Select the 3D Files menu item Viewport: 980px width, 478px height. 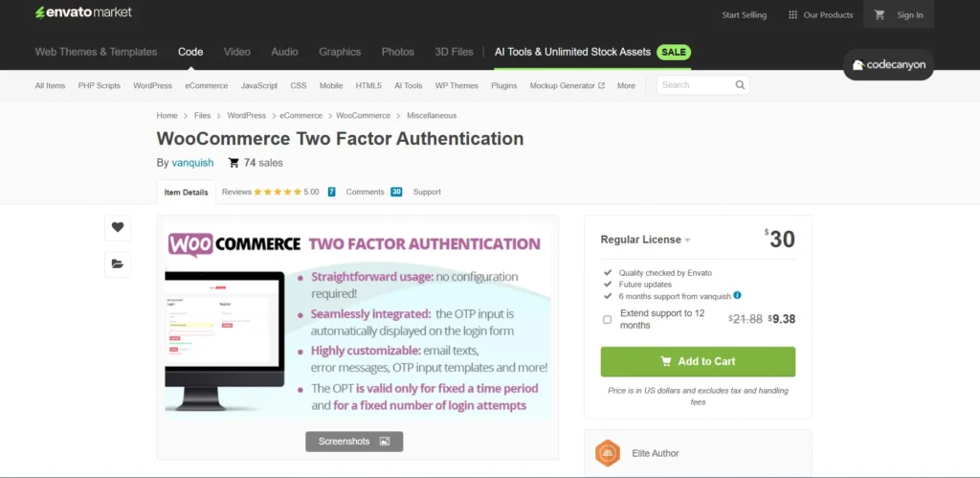(x=454, y=52)
